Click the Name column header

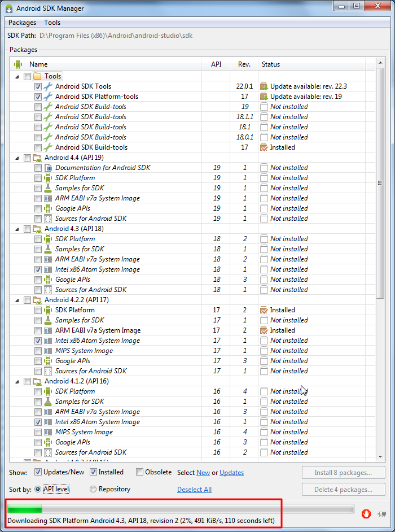click(106, 64)
